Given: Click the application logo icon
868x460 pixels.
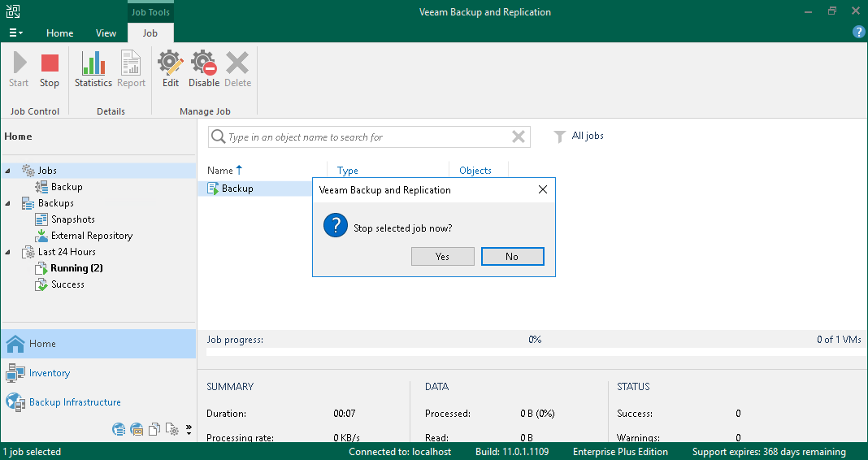Looking at the screenshot, I should click(x=13, y=11).
